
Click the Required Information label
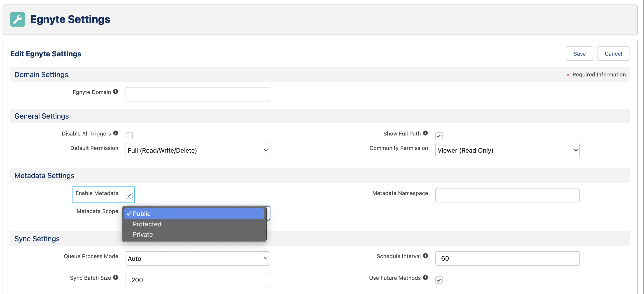599,75
